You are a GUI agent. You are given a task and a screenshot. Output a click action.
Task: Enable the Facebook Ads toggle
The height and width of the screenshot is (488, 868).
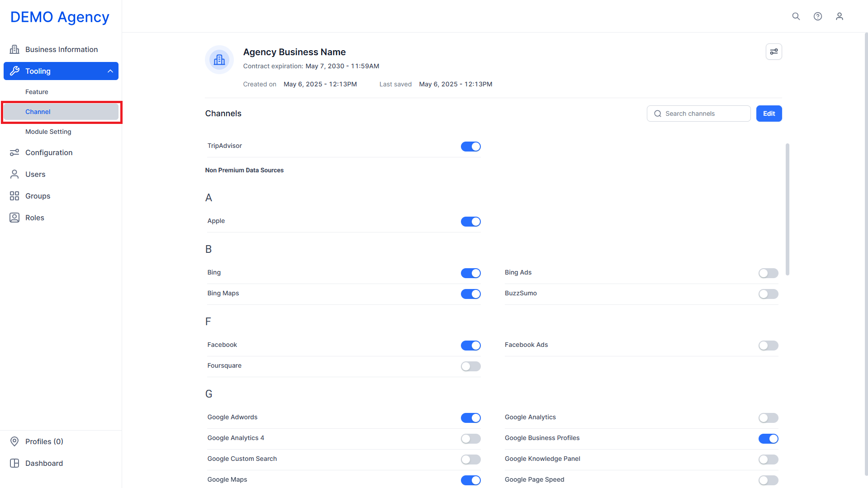[768, 346]
